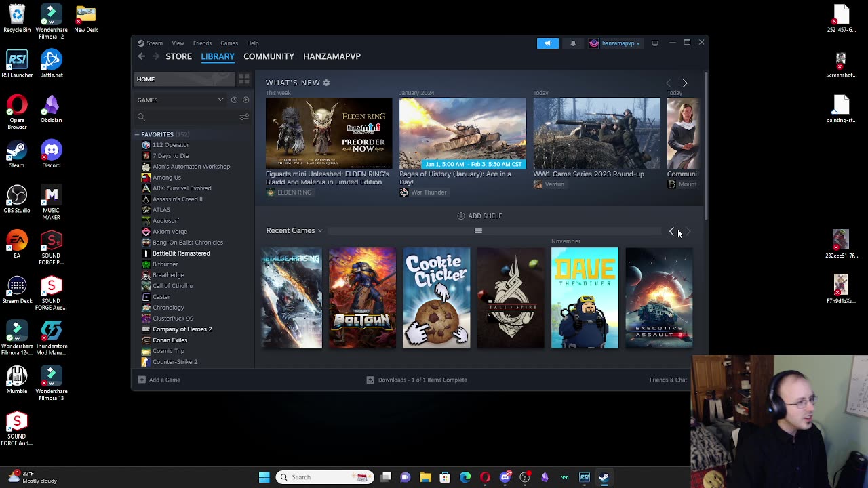Click the Add Shelf plus icon
The height and width of the screenshot is (488, 868).
(x=461, y=216)
